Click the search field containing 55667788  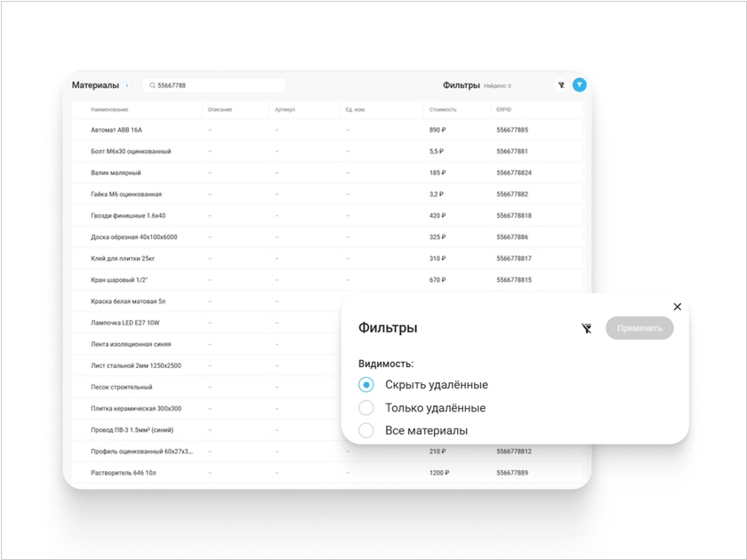pyautogui.click(x=218, y=85)
